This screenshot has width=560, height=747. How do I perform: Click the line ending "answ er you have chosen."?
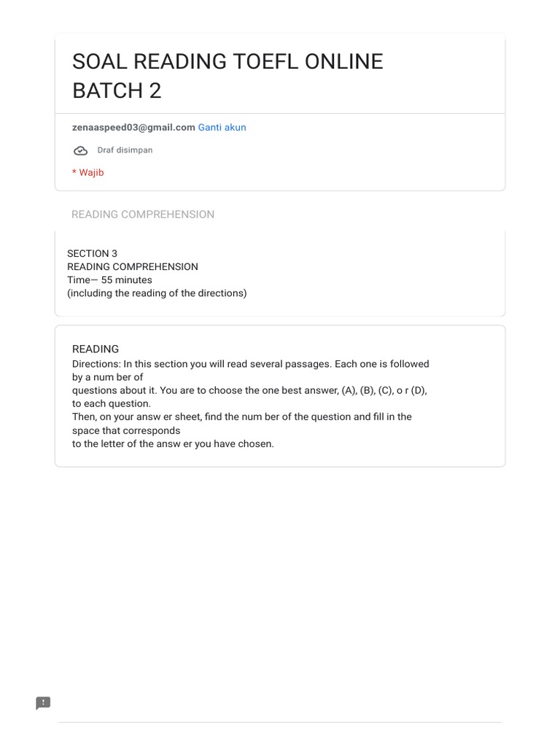click(x=173, y=444)
